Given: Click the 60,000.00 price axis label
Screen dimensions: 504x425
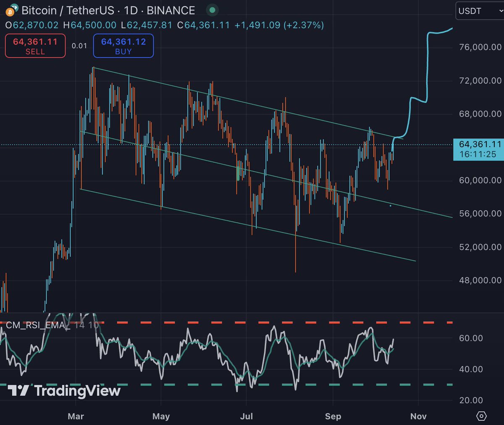Looking at the screenshot, I should [480, 180].
